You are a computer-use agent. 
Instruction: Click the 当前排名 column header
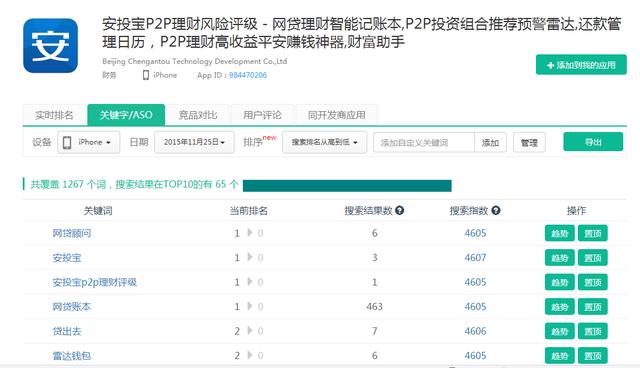[x=249, y=211]
